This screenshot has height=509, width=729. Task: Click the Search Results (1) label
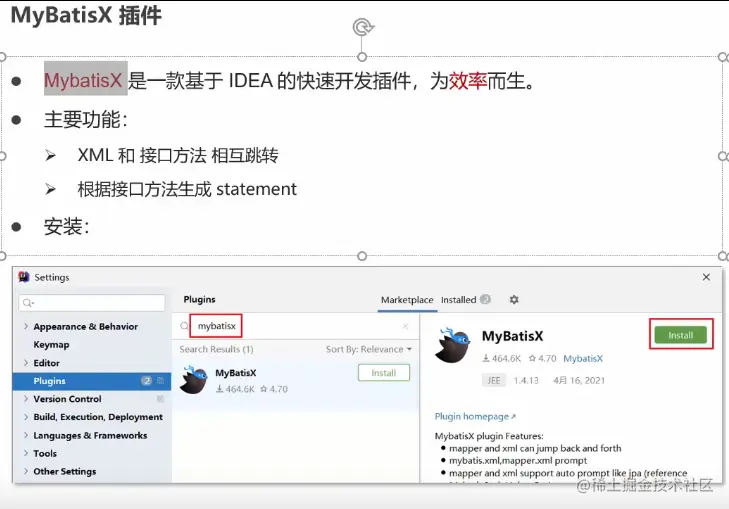pos(216,349)
